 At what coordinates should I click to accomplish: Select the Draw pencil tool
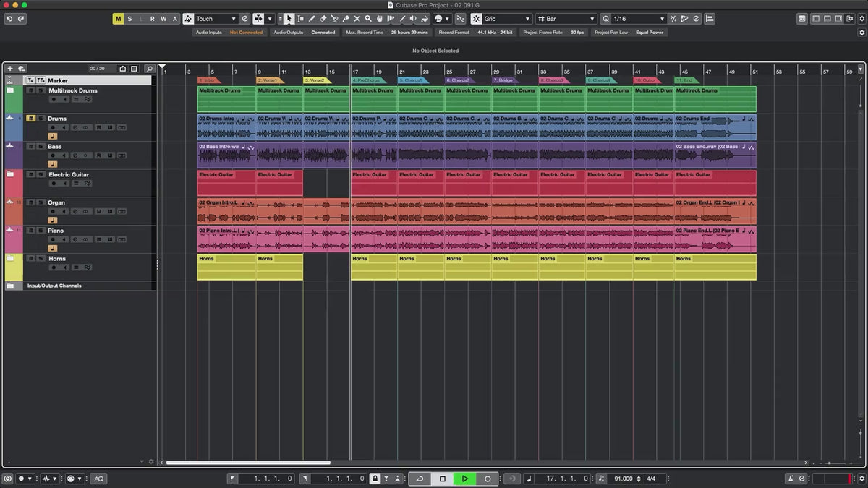click(x=312, y=19)
